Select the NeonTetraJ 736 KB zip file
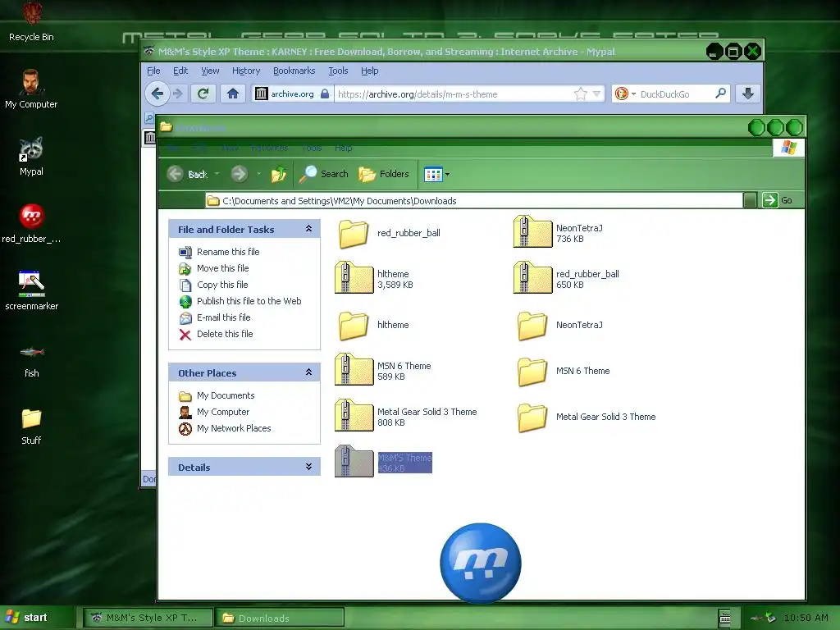Viewport: 840px width, 630px height. point(558,233)
